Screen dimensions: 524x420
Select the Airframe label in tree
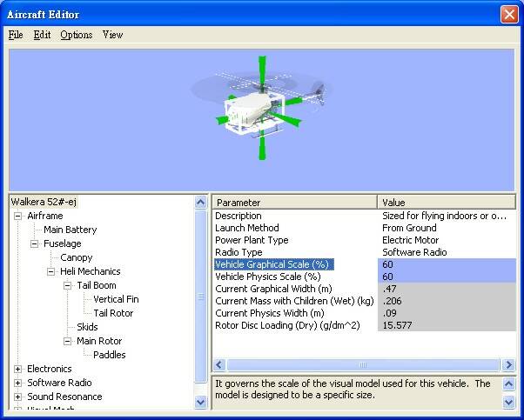coord(45,216)
